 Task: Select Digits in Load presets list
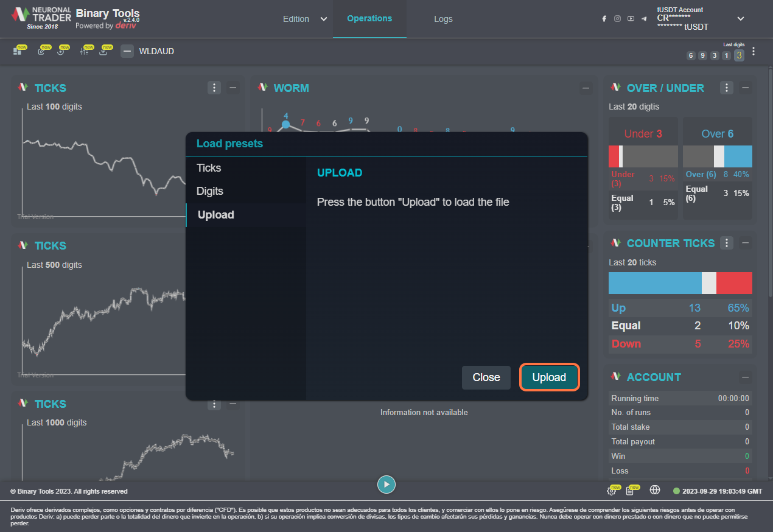(x=210, y=191)
